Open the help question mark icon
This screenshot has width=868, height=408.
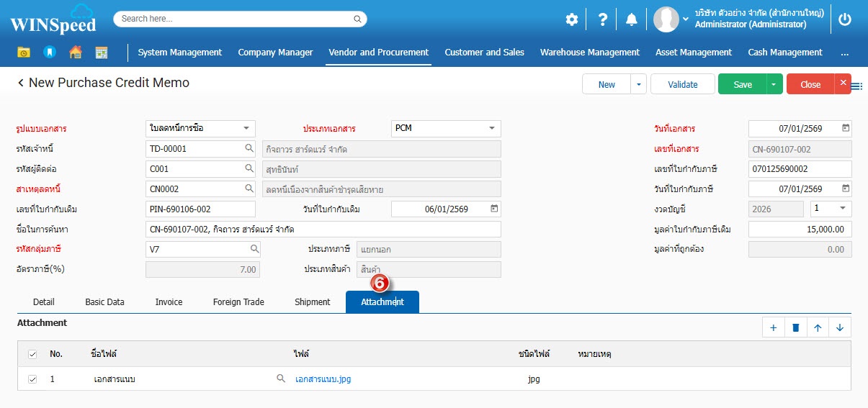603,19
